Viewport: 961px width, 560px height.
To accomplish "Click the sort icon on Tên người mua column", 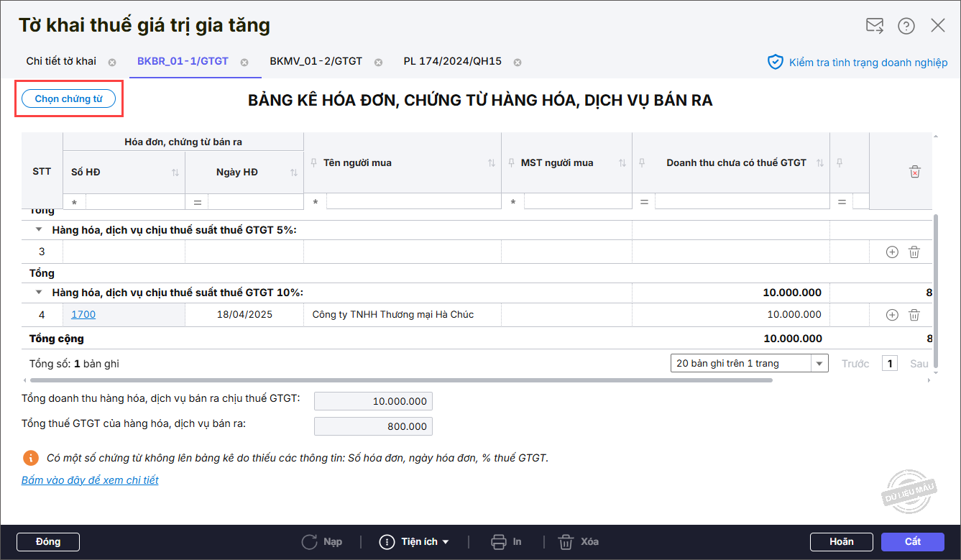I will (x=492, y=163).
